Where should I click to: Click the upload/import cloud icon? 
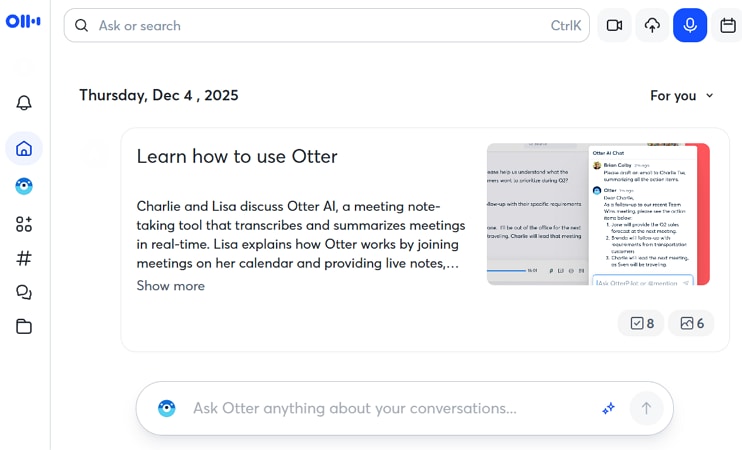(x=652, y=25)
